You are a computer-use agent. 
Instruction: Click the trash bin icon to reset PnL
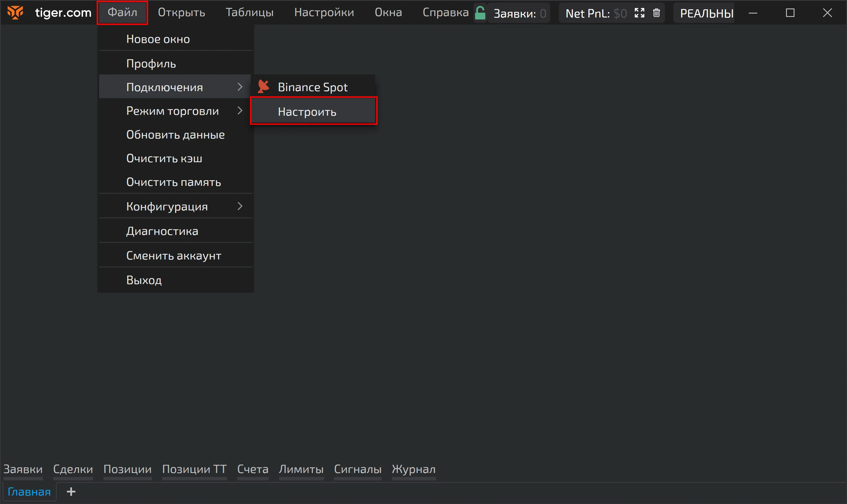pos(656,13)
